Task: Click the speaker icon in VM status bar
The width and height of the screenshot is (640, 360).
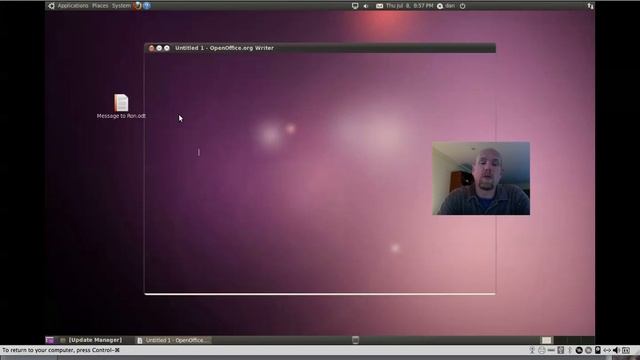Action: [x=616, y=350]
